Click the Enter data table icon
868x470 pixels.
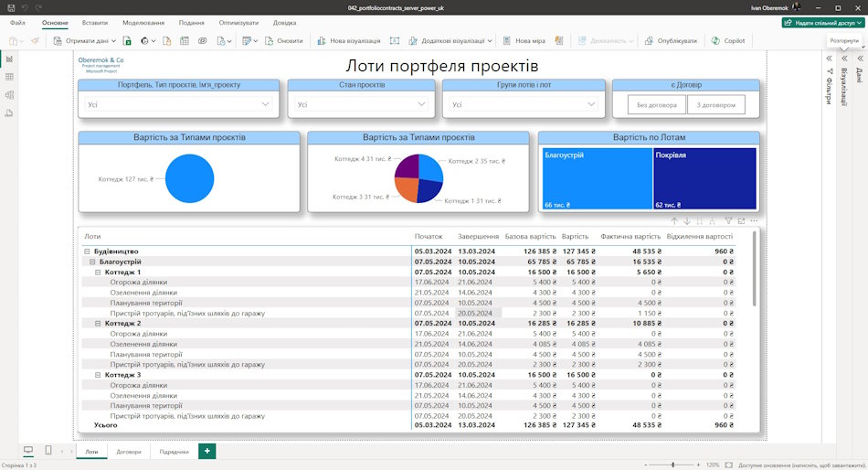click(x=185, y=41)
